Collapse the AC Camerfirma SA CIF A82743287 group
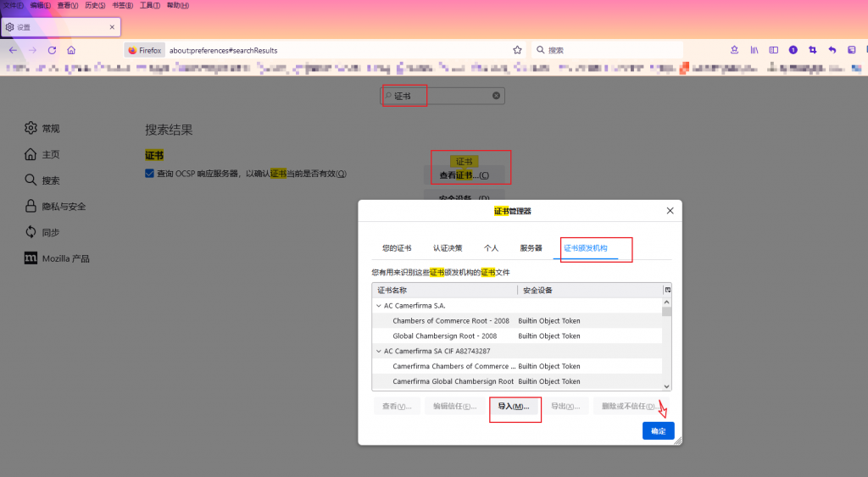The image size is (868, 477). click(379, 351)
